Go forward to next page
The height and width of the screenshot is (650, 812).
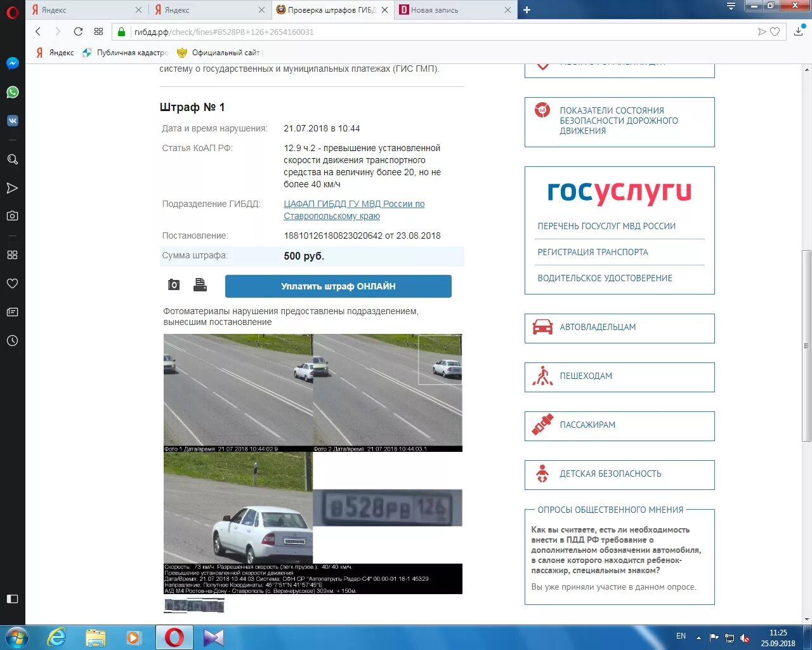[x=58, y=32]
